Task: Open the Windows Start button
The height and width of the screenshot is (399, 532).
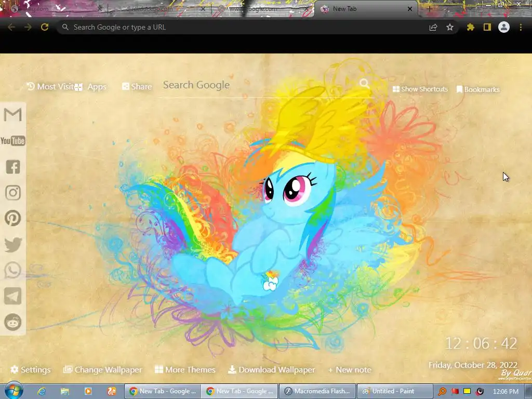Action: [14, 391]
